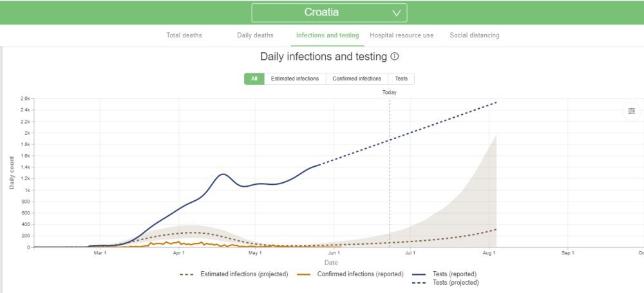Select the All filter button
644x293 pixels.
click(254, 79)
